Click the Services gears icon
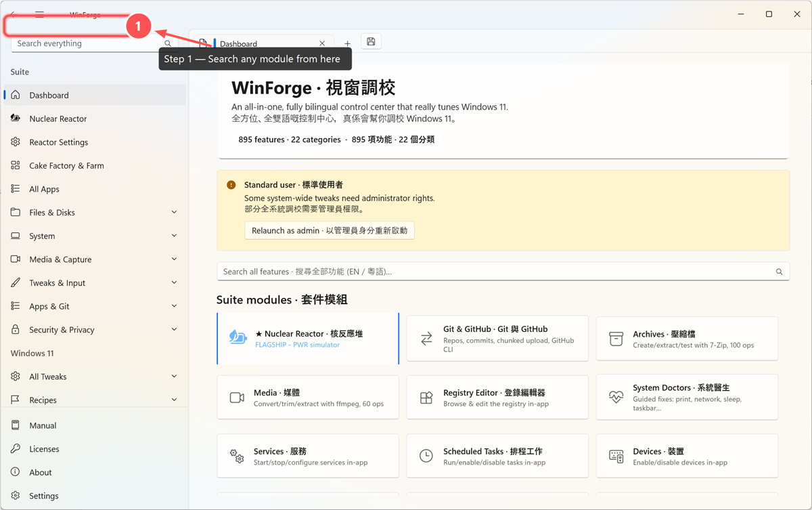 [237, 456]
